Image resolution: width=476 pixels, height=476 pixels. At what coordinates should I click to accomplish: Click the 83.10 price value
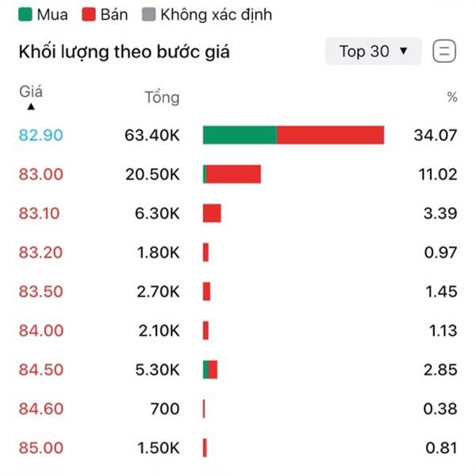[x=40, y=213]
